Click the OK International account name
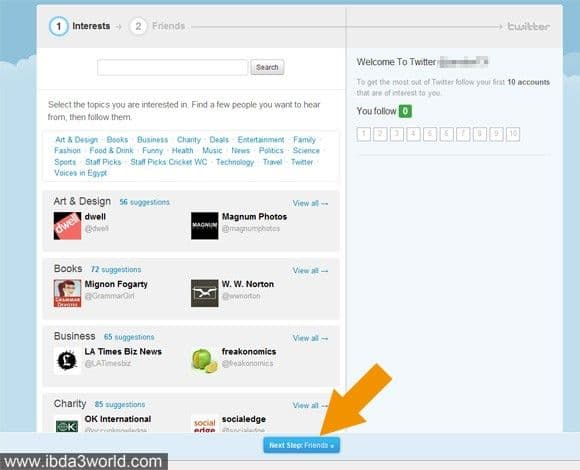Image resolution: width=580 pixels, height=470 pixels. pyautogui.click(x=118, y=419)
